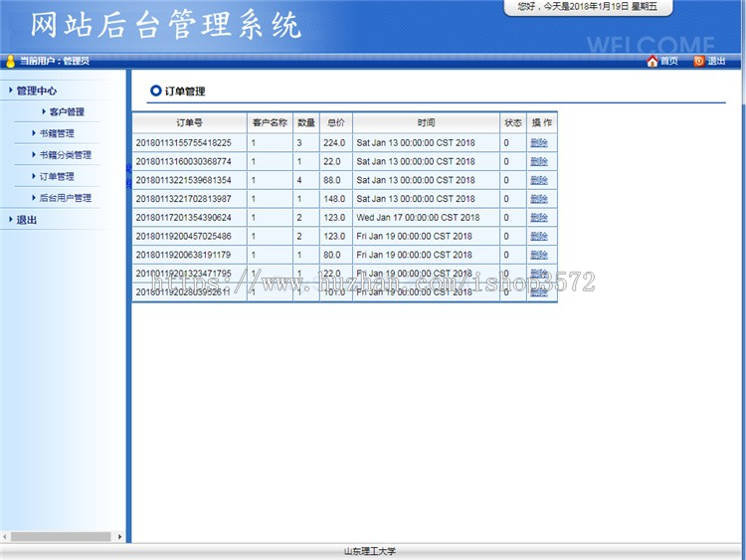Delete order 20180113160030368774

pyautogui.click(x=539, y=161)
